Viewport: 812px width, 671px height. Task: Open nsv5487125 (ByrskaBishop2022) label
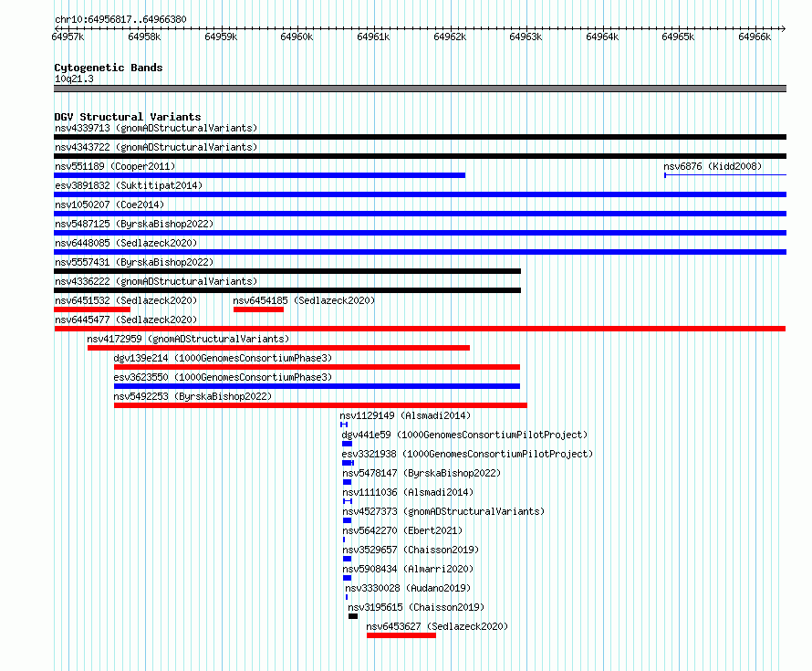coord(134,224)
